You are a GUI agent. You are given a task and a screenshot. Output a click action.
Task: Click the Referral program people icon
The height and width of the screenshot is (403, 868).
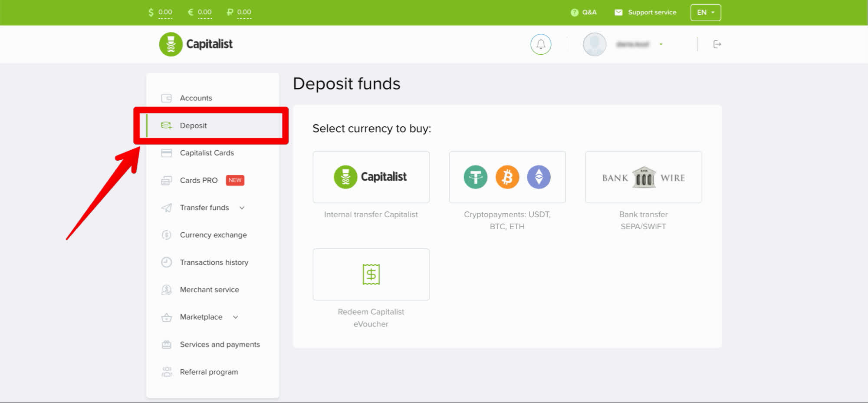point(166,372)
